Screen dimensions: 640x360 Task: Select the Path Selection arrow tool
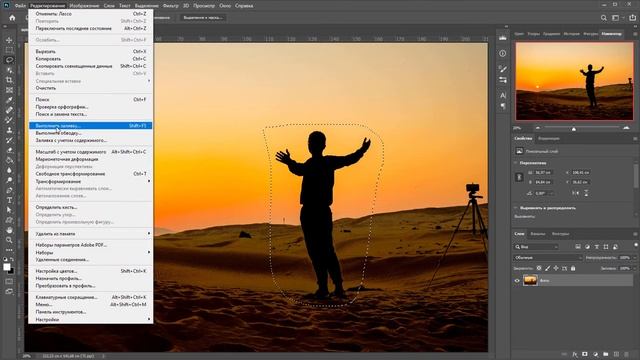(x=9, y=210)
